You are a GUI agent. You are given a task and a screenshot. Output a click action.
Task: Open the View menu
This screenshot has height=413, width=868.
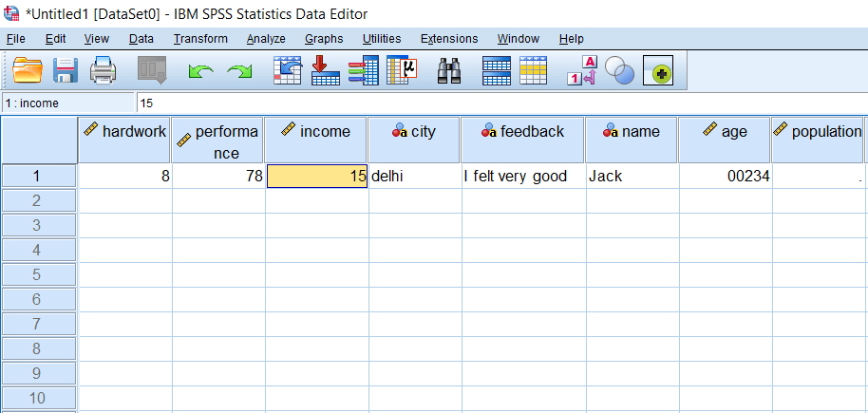96,39
